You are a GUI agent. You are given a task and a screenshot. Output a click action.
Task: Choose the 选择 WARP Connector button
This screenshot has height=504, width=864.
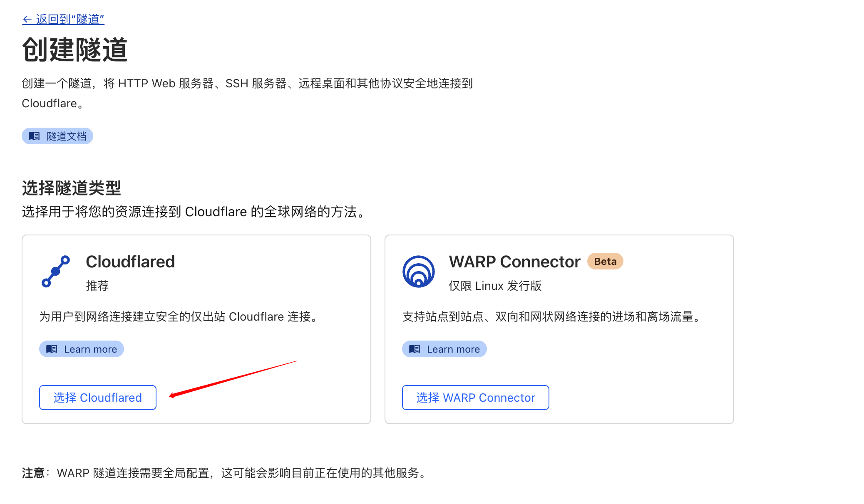click(x=476, y=398)
